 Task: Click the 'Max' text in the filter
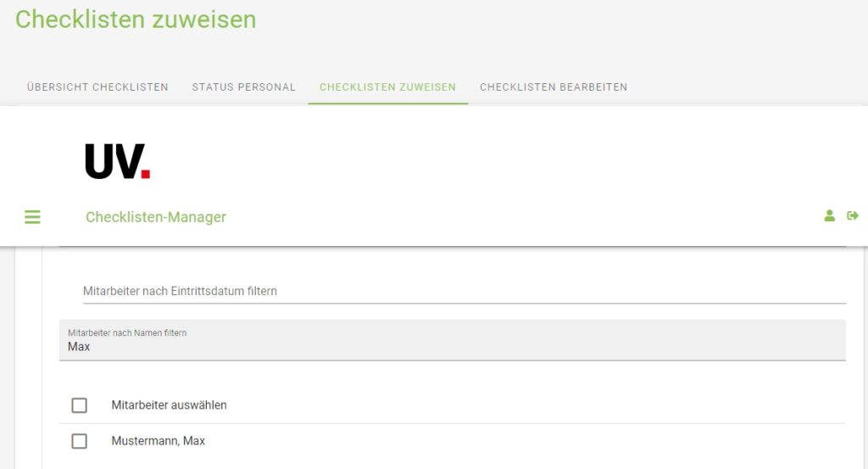tap(79, 347)
